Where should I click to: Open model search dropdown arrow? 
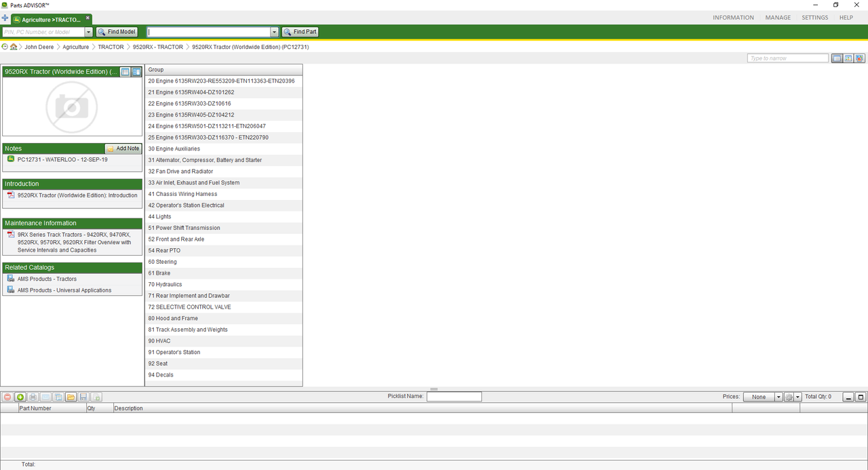[89, 32]
